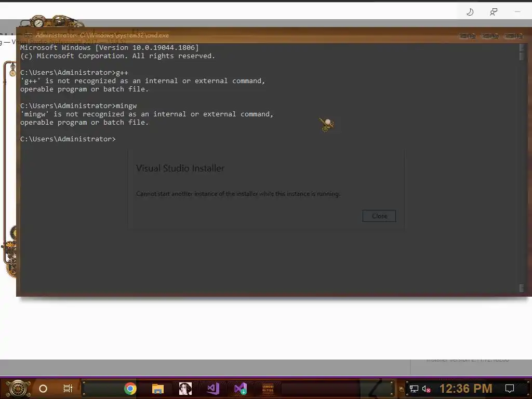Switch to the cmd taskbar icon
The width and height of the screenshot is (532, 399).
[x=268, y=389]
